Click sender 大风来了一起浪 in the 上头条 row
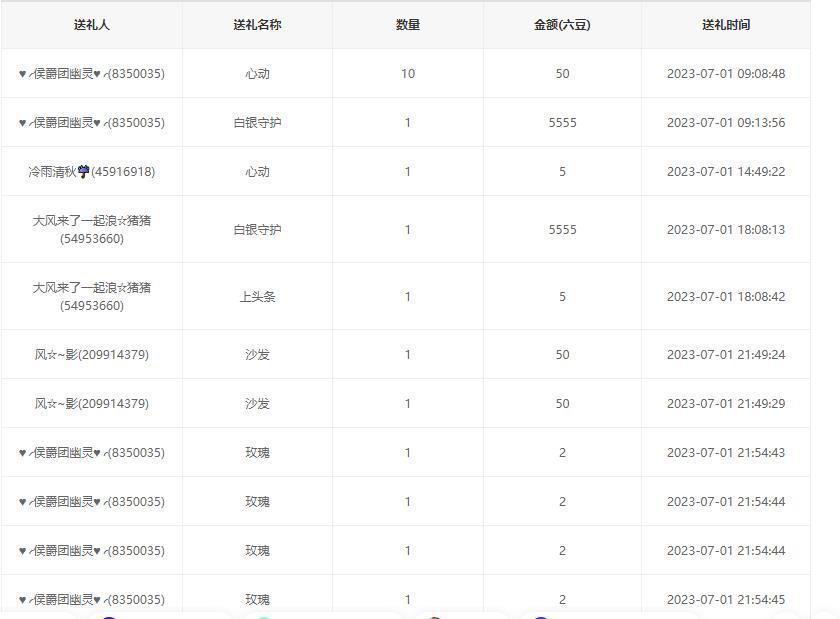The width and height of the screenshot is (840, 619). pos(92,296)
